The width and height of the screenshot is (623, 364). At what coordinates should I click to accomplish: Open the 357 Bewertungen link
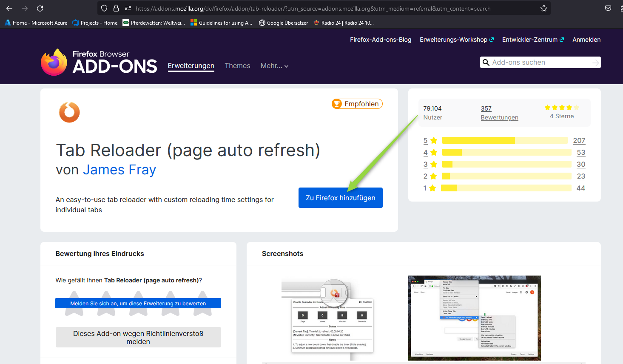499,113
